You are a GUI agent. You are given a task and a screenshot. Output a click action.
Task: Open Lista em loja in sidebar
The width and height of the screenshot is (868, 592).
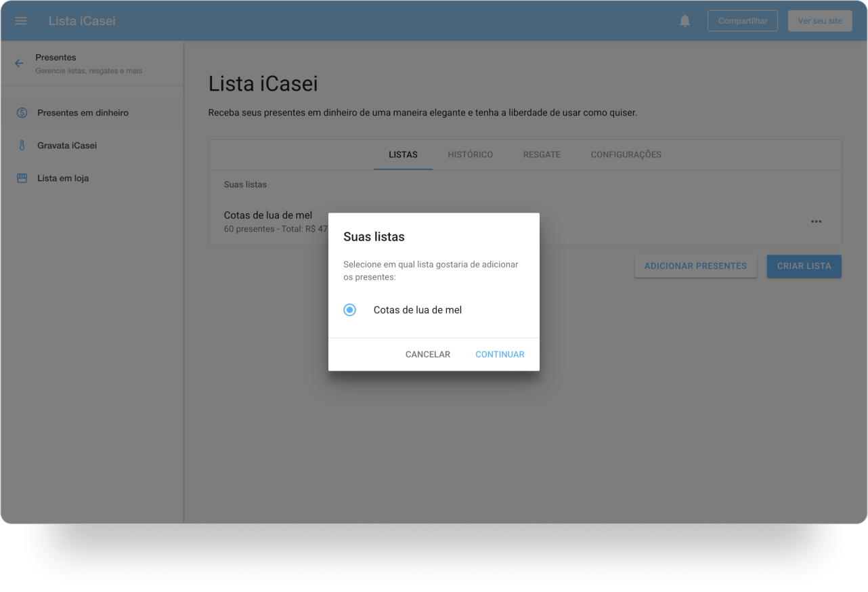[x=92, y=178]
